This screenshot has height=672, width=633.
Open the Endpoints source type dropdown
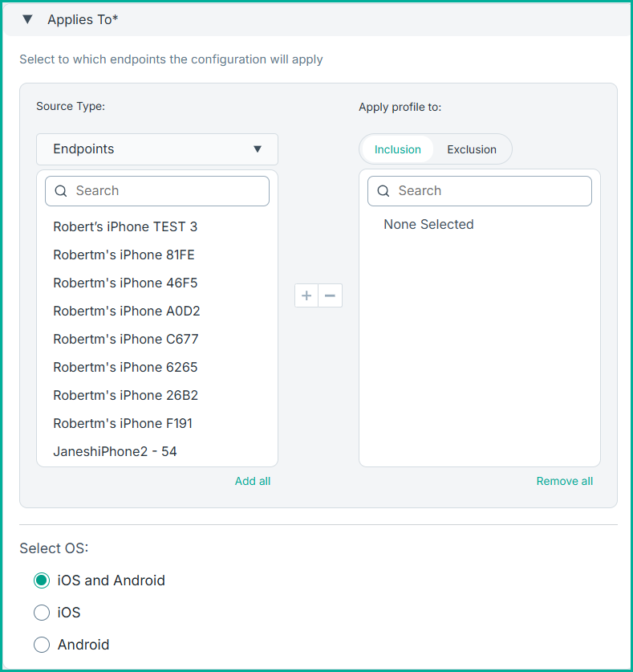coord(157,149)
